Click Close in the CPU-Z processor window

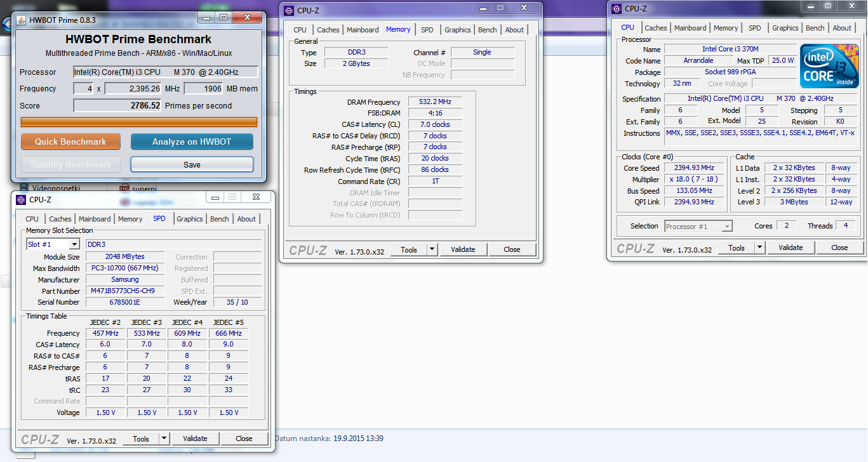click(x=839, y=247)
